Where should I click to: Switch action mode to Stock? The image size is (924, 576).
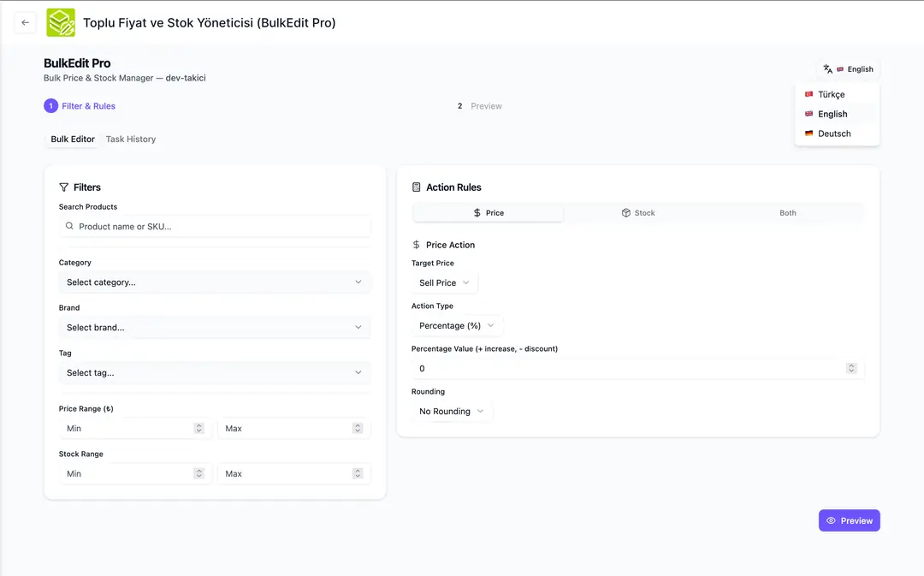click(638, 213)
